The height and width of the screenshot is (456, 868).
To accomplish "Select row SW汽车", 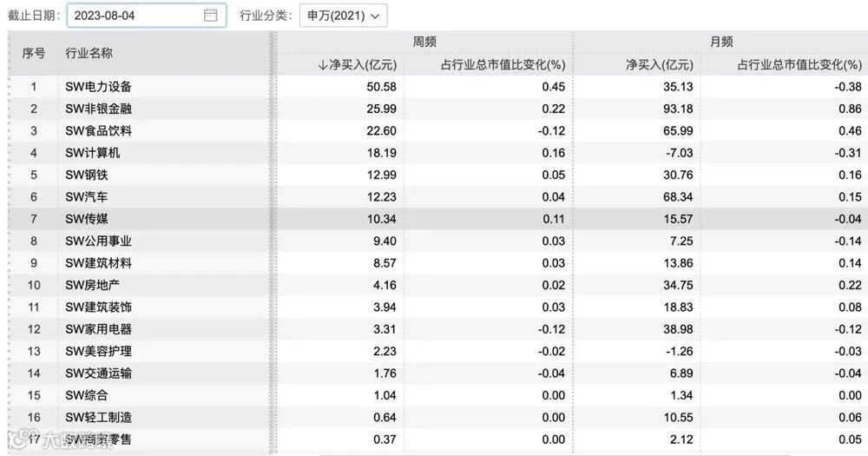I will pos(437,196).
